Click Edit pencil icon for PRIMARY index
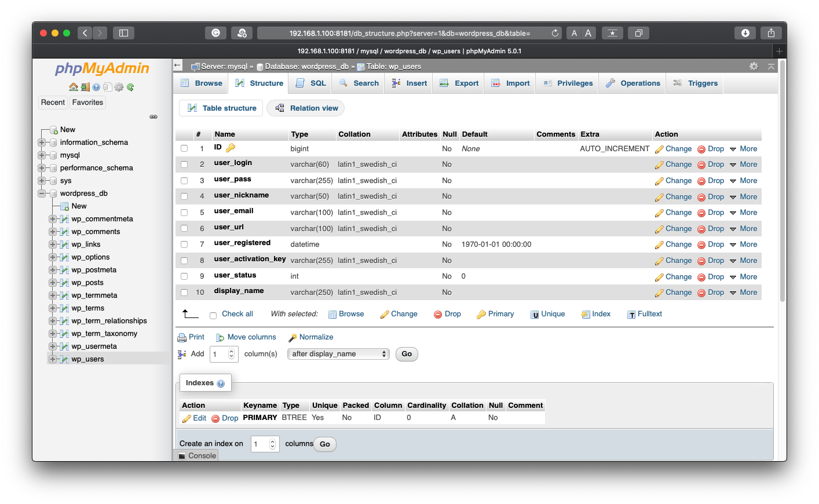Viewport: 819px width, 504px height. tap(187, 418)
